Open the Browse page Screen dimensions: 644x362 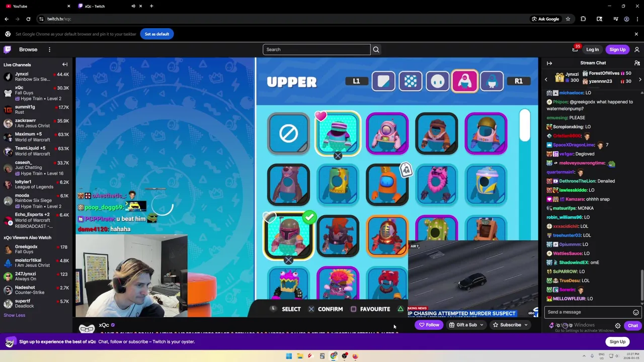point(28,49)
